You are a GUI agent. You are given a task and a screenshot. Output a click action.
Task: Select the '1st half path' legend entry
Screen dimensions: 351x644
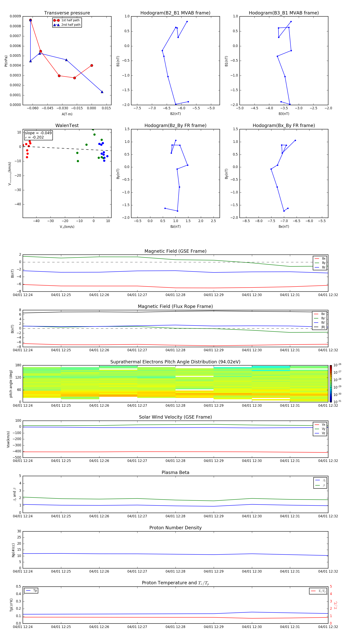tap(67, 20)
